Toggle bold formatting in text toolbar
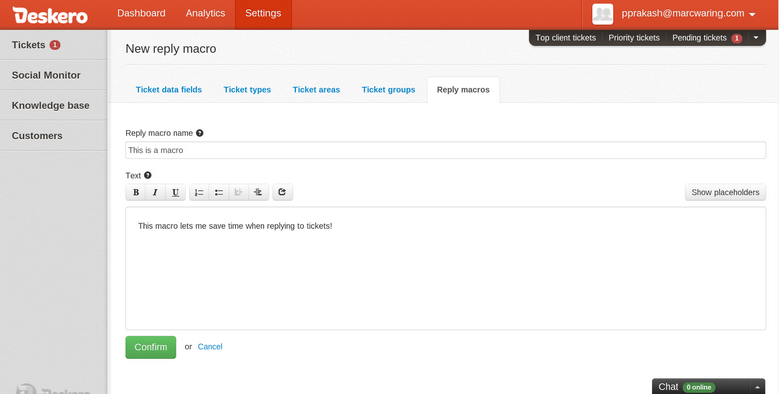Image resolution: width=779 pixels, height=397 pixels. tap(136, 192)
